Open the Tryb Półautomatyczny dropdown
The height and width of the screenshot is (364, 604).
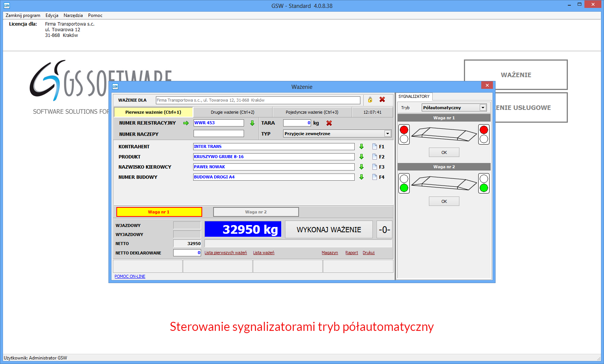pos(483,108)
